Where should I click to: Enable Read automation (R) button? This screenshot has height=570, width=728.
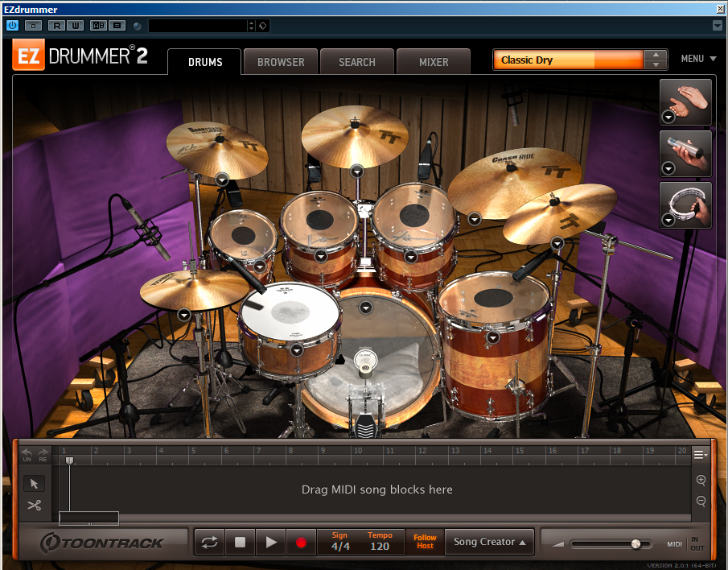pyautogui.click(x=56, y=26)
